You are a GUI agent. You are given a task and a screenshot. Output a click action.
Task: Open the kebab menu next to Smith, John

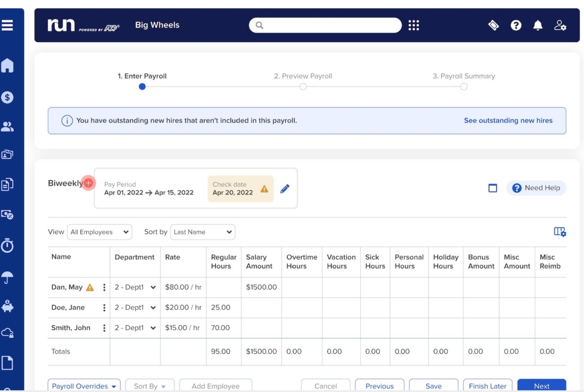coord(104,327)
